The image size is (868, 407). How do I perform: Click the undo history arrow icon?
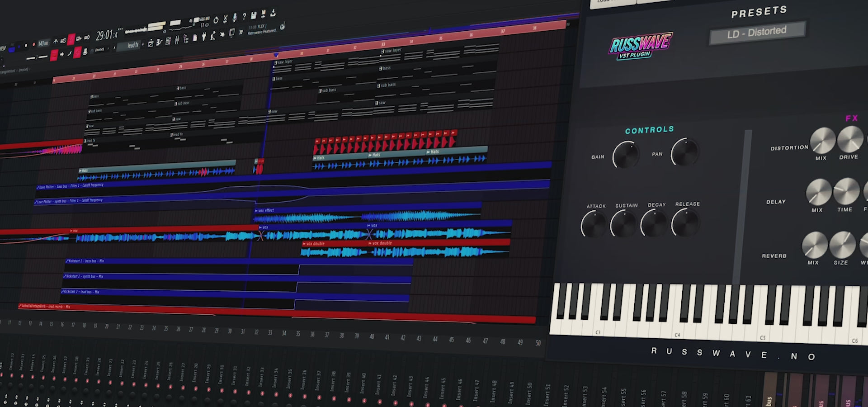pyautogui.click(x=216, y=20)
